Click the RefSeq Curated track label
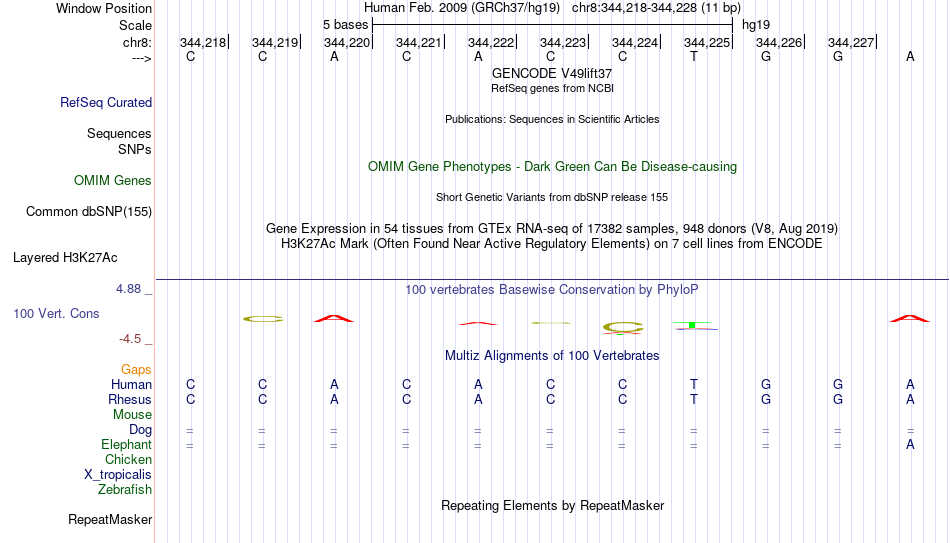This screenshot has width=950, height=543. click(x=105, y=102)
